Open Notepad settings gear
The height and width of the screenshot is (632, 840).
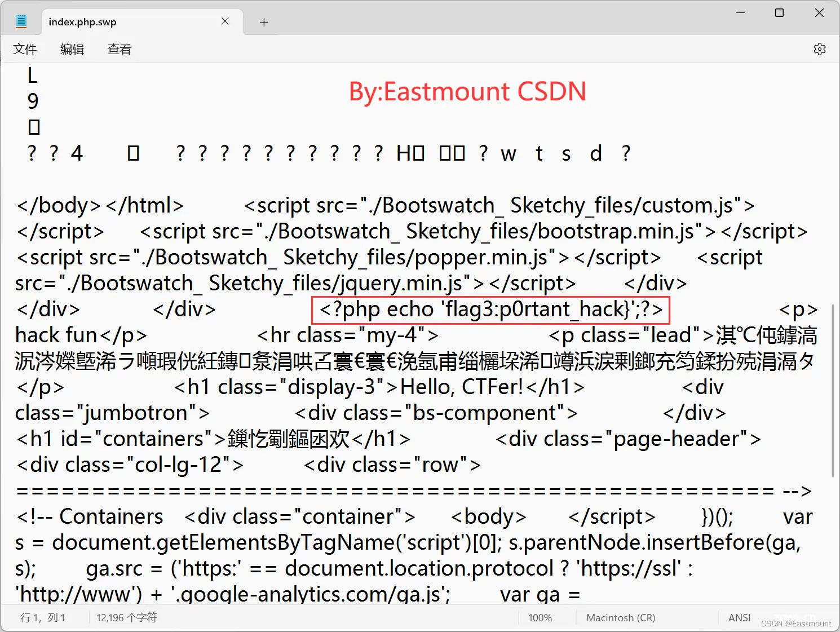[820, 49]
